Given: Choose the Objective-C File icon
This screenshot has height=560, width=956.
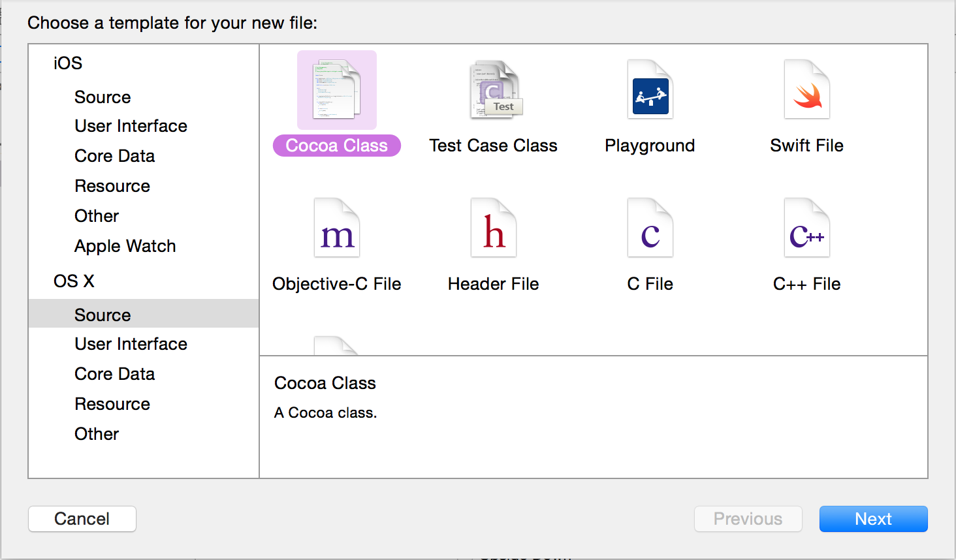Looking at the screenshot, I should pyautogui.click(x=337, y=228).
